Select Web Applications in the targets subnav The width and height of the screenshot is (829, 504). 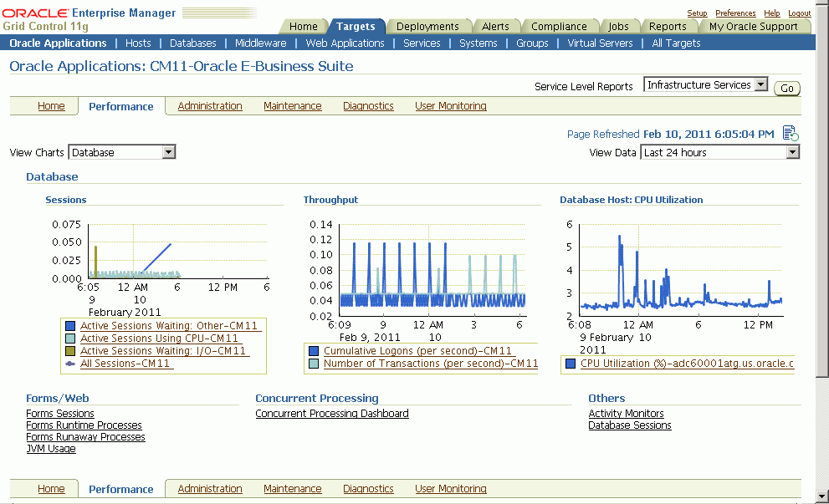[x=345, y=43]
